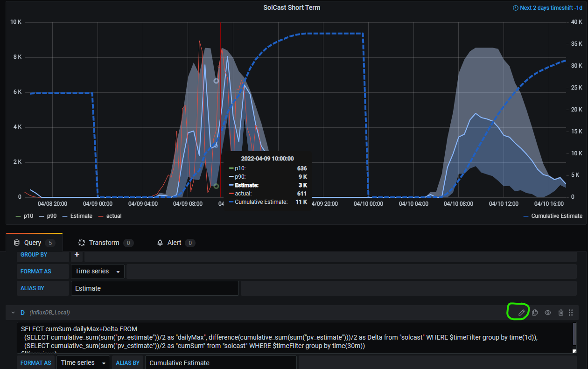Grab the drag handle for query D
Viewport: 588px width, 369px height.
571,313
